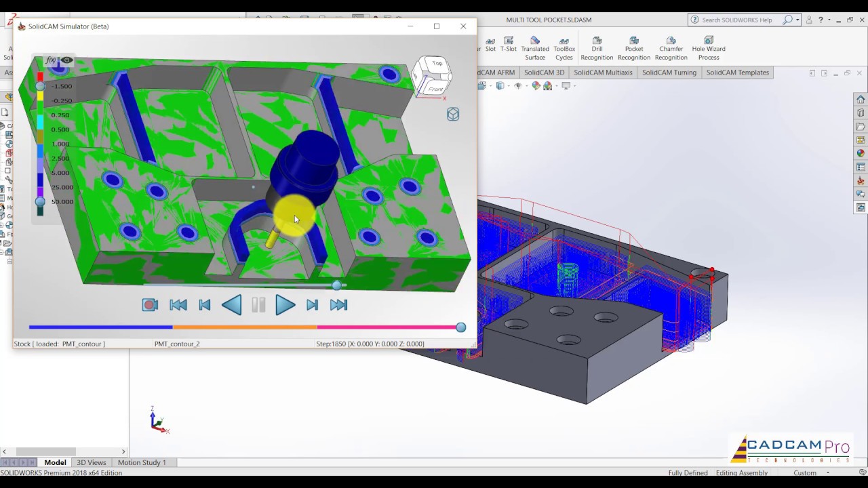Viewport: 868px width, 488px height.
Task: Click the user login icon
Action: pyautogui.click(x=809, y=20)
